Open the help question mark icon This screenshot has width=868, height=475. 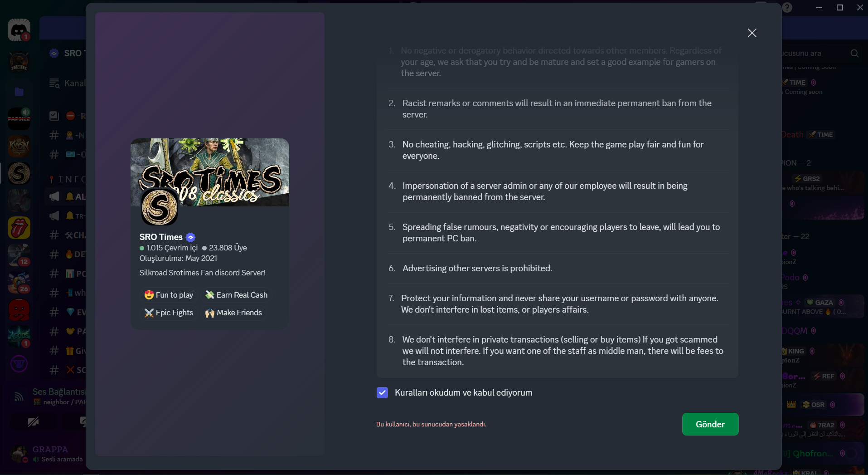point(787,8)
